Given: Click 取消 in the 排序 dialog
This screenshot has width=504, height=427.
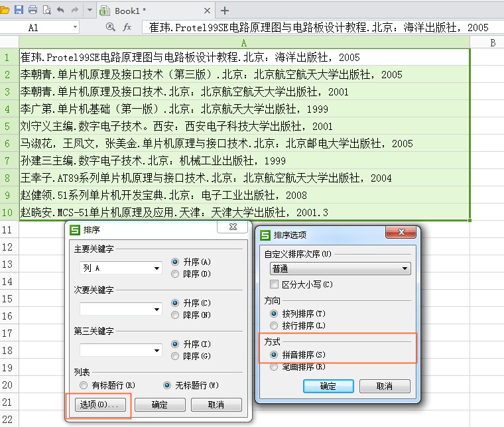Looking at the screenshot, I should pyautogui.click(x=216, y=404).
